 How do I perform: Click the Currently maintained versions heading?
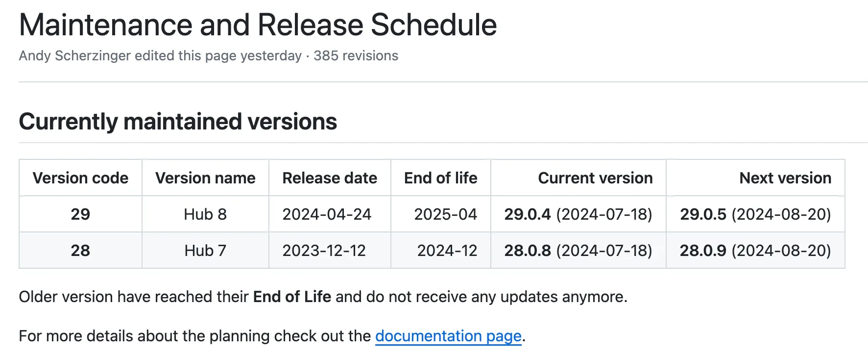178,122
